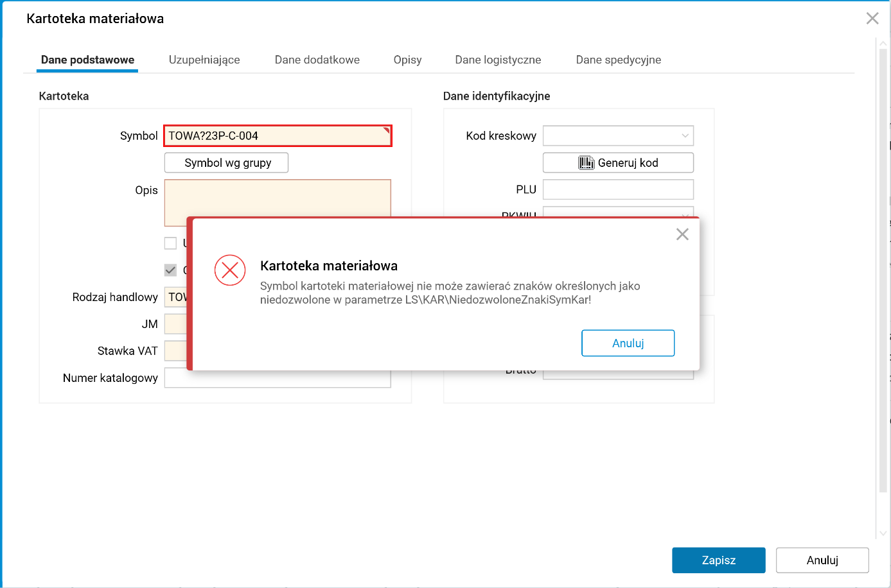The height and width of the screenshot is (588, 891).
Task: Focus the Symbol input field
Action: 278,136
